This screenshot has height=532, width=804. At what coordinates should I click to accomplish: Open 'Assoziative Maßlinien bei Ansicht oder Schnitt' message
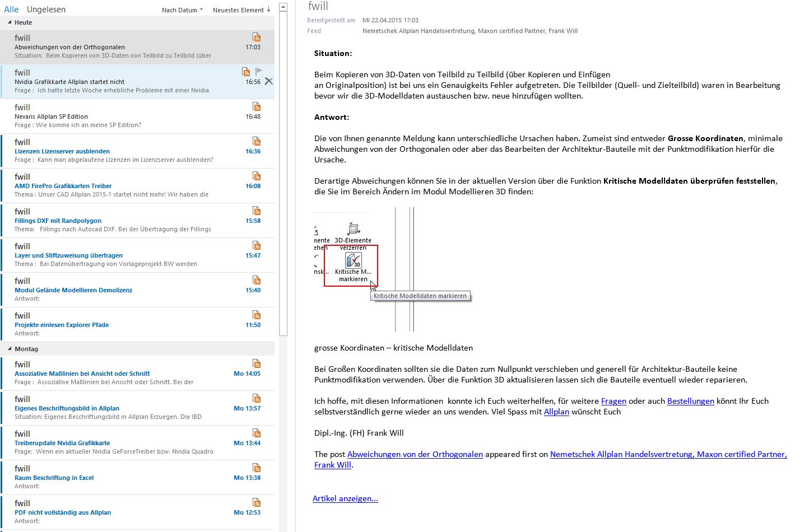(x=137, y=374)
